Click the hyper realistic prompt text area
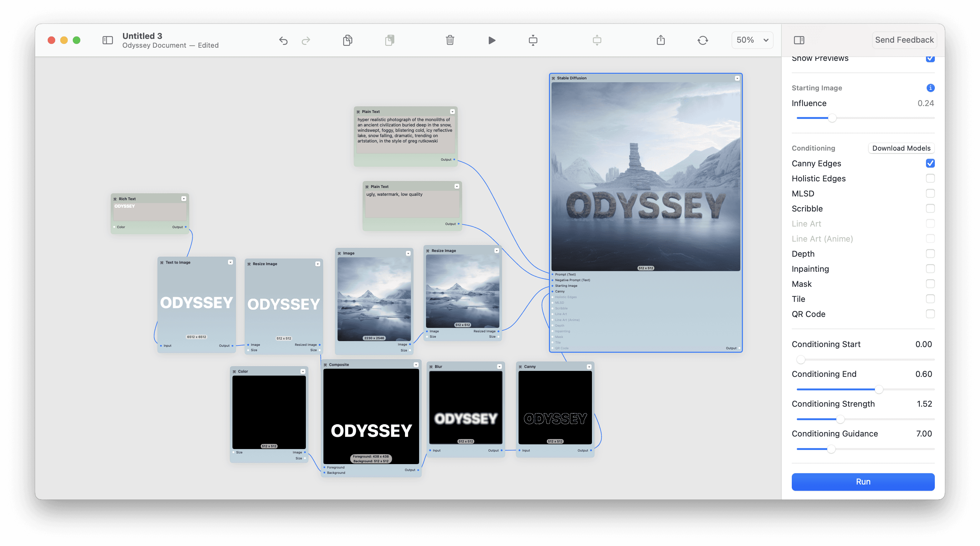980x546 pixels. (406, 134)
